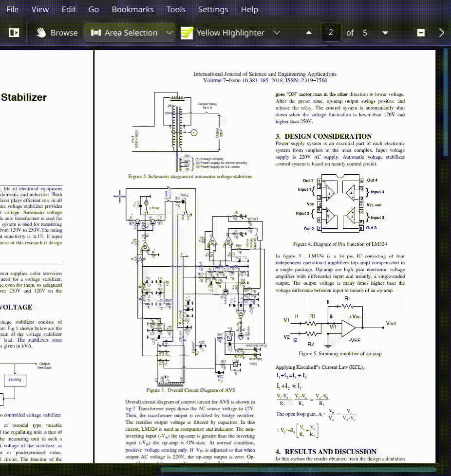This screenshot has width=451, height=476.
Task: Select the Browse hand tool
Action: 57,33
